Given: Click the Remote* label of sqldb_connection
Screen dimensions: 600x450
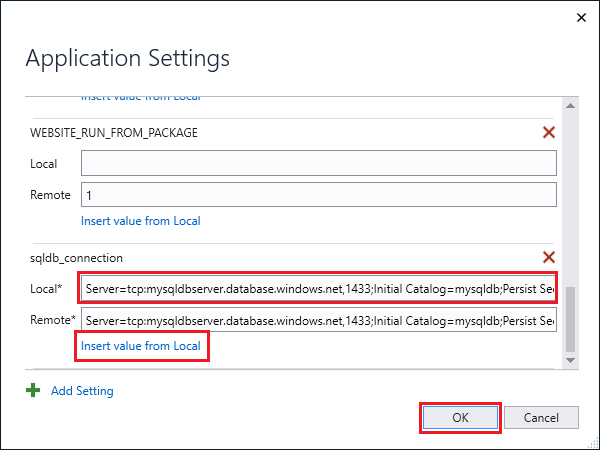Looking at the screenshot, I should [53, 320].
